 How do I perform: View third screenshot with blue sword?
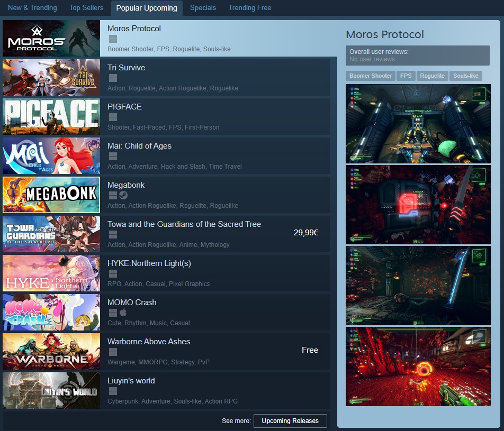pyautogui.click(x=418, y=286)
